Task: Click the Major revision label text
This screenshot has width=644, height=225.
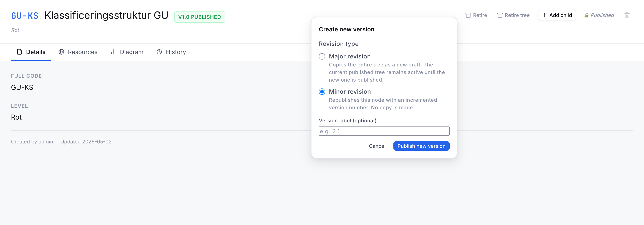Action: 349,56
